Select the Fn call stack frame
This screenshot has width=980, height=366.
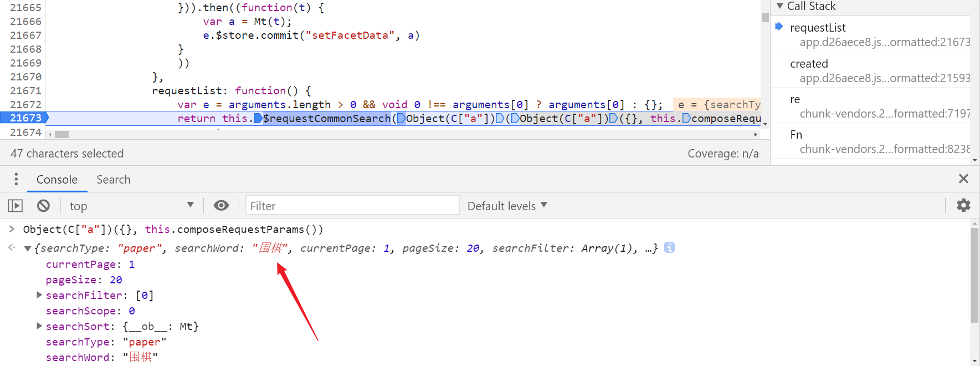[871, 141]
